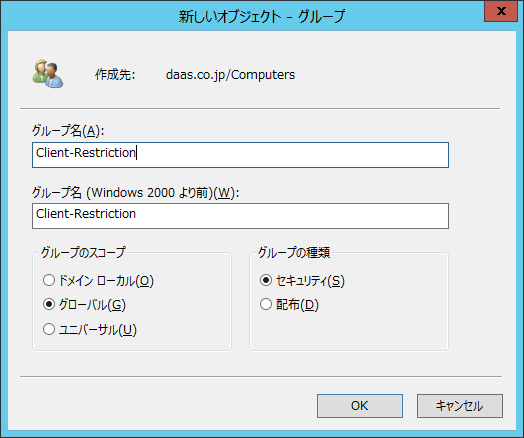Select the ユニバーサル scope radio button
The image size is (524, 438).
coord(49,329)
